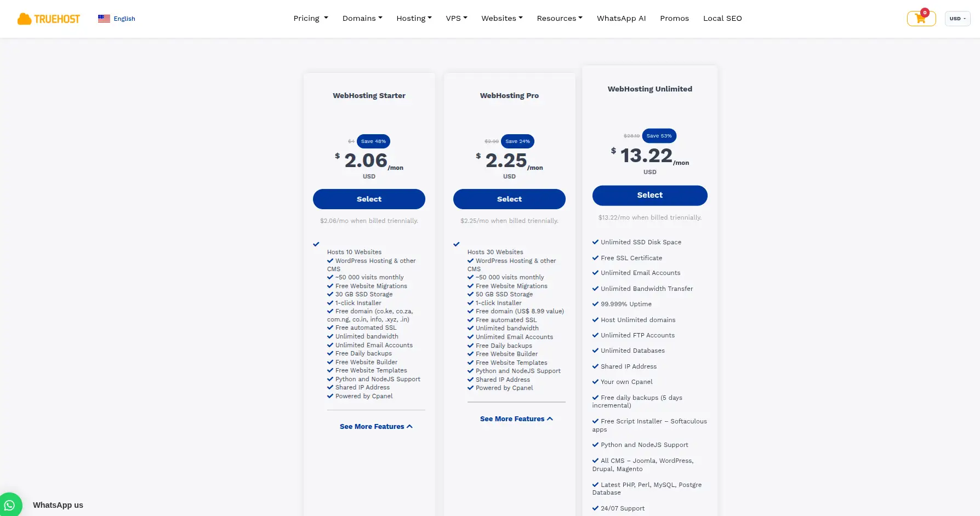Click the Save 53% badge

pyautogui.click(x=659, y=136)
